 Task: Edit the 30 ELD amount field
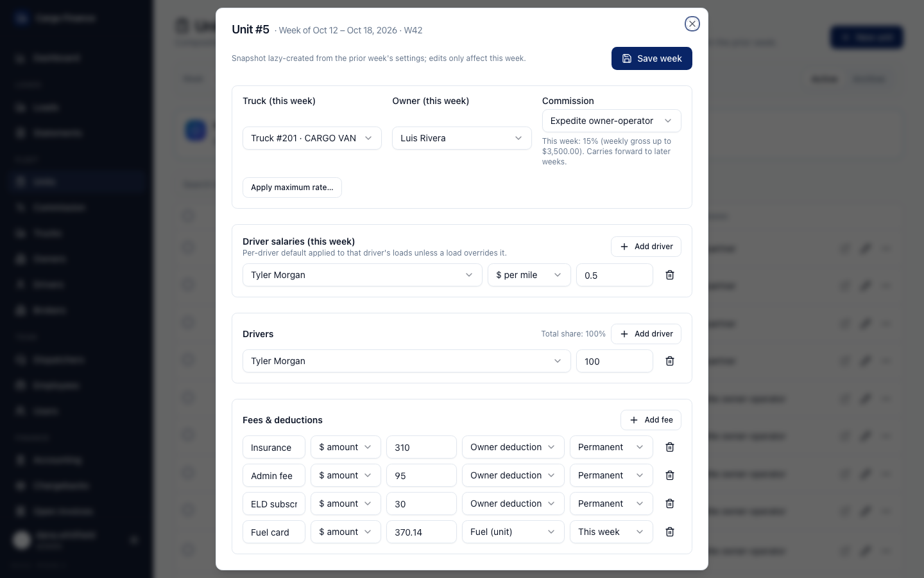click(421, 504)
